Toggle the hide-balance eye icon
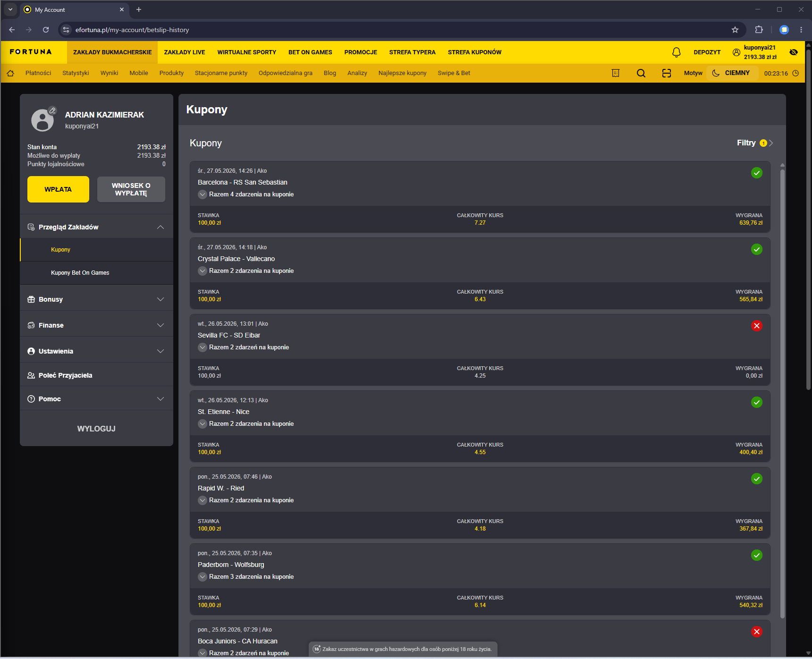This screenshot has width=812, height=659. pos(794,52)
